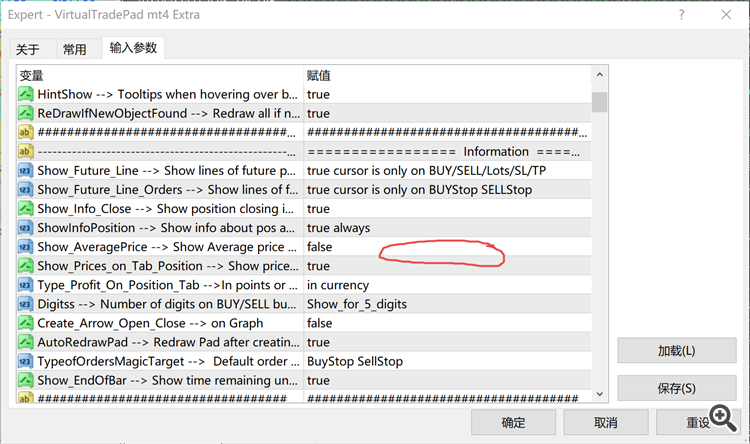Image resolution: width=750 pixels, height=444 pixels.
Task: Click the icon beside ShowInfoPosition
Action: point(25,228)
